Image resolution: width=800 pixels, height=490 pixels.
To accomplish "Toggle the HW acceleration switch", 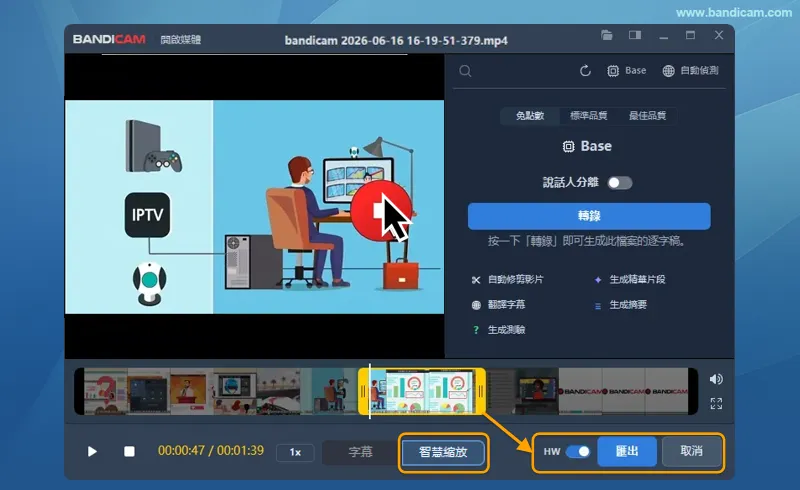I will pos(578,451).
